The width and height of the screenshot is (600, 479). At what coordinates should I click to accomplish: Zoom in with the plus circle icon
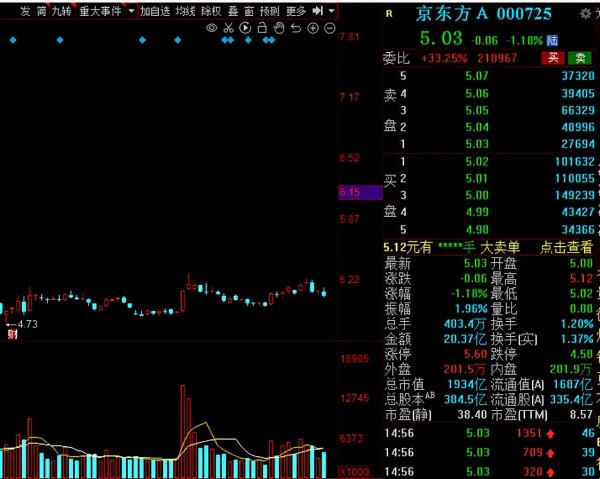point(312,28)
